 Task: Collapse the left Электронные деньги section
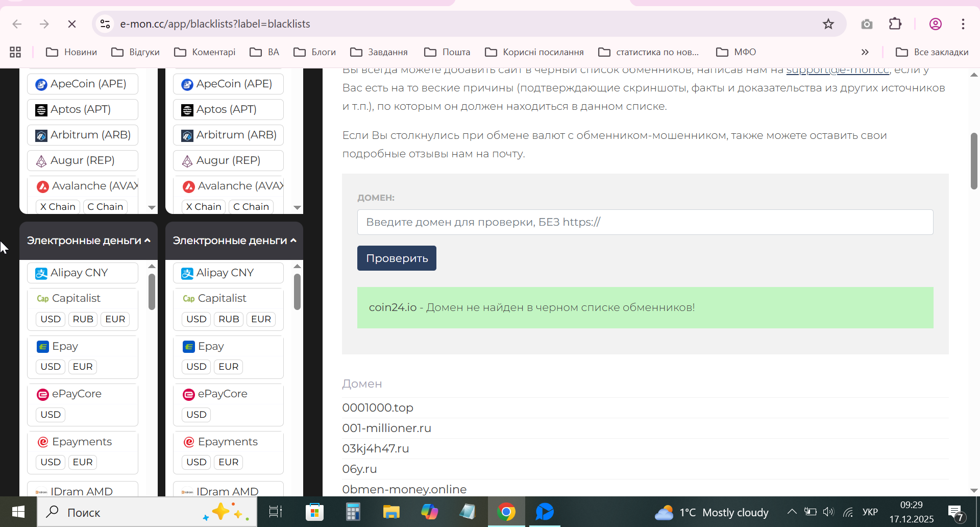[x=88, y=241]
